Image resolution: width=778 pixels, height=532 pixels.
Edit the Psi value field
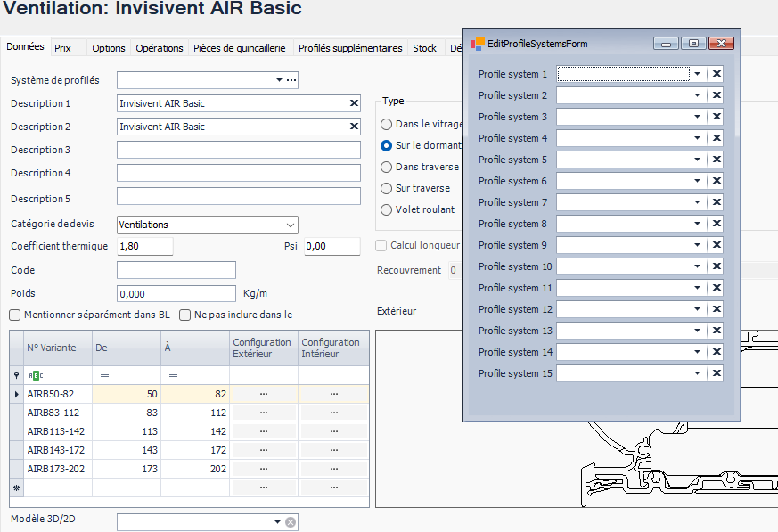[332, 246]
